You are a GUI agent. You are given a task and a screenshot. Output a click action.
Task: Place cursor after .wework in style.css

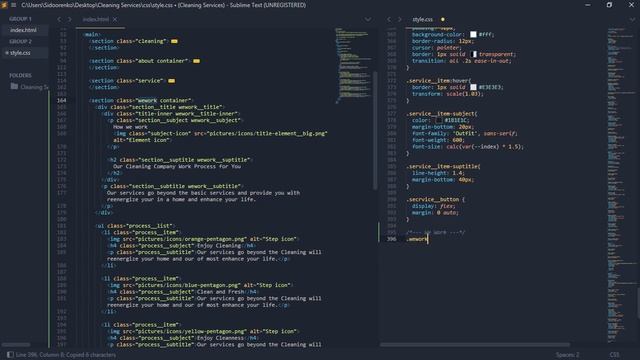pyautogui.click(x=427, y=239)
